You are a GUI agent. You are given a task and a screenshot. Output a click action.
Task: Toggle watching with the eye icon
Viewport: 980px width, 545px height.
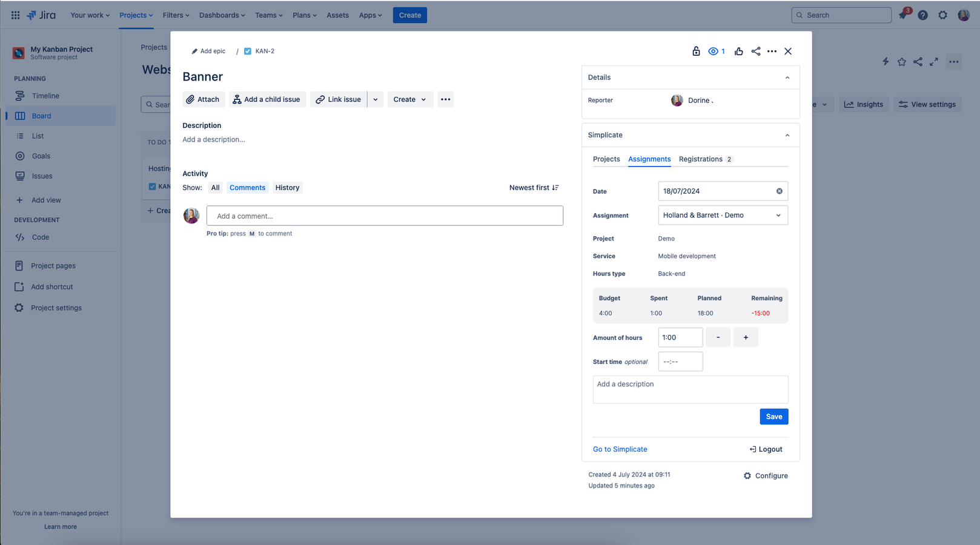[717, 51]
